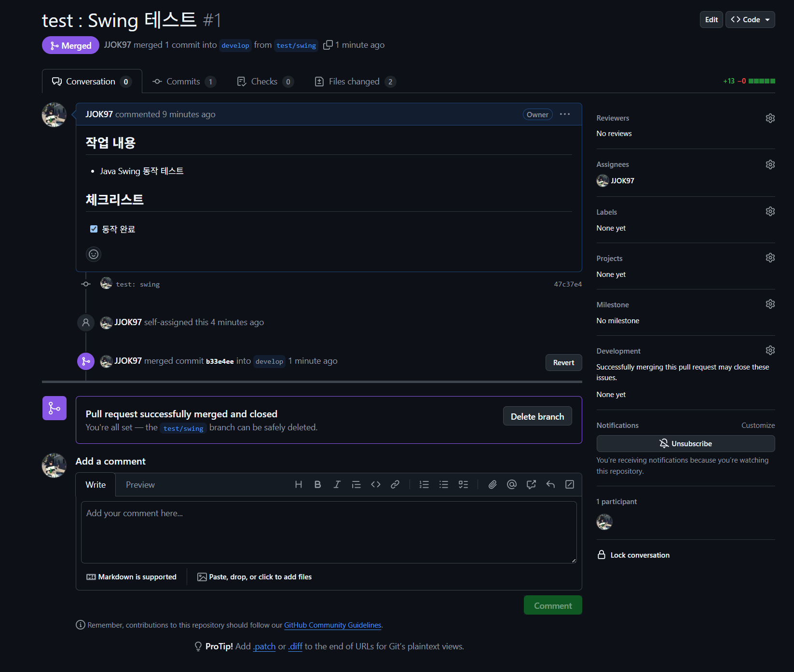Click the .diff ProTip link
Viewport: 794px width, 672px height.
[x=295, y=646]
